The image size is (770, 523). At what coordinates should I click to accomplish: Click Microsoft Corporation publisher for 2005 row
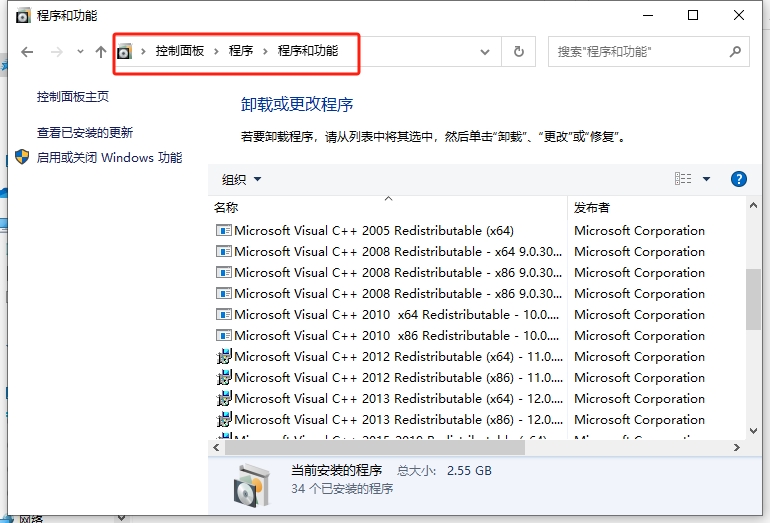tap(639, 230)
